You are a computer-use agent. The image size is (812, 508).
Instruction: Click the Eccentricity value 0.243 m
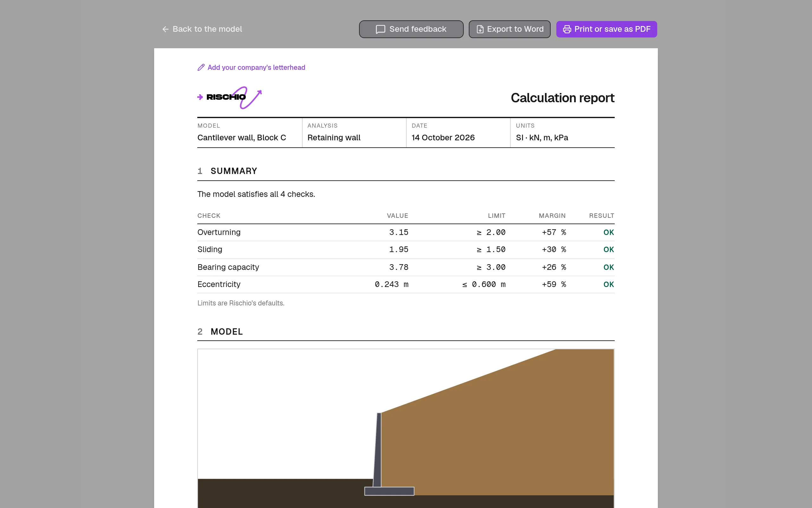pos(392,284)
